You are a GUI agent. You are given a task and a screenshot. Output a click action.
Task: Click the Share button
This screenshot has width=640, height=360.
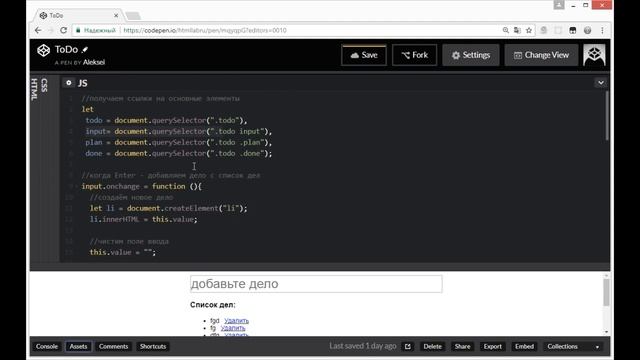click(462, 347)
